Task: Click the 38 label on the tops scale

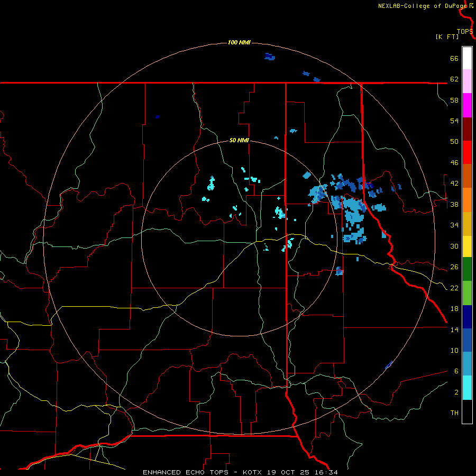Action: pyautogui.click(x=454, y=204)
